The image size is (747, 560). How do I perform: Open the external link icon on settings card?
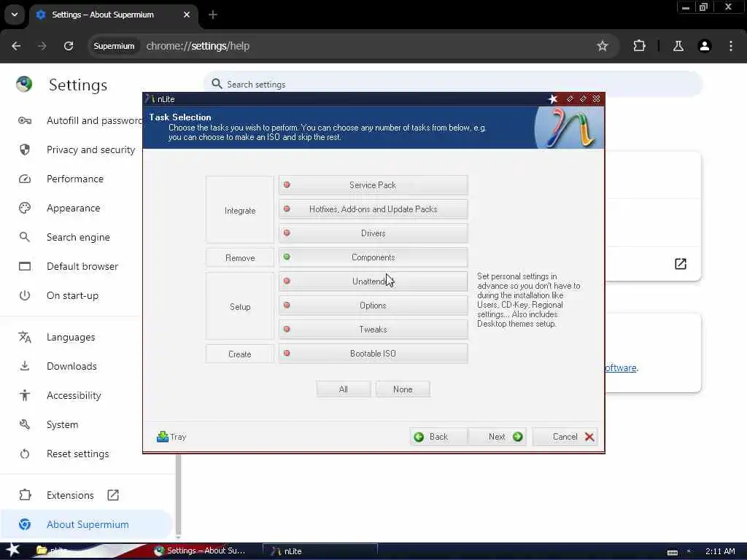point(681,264)
